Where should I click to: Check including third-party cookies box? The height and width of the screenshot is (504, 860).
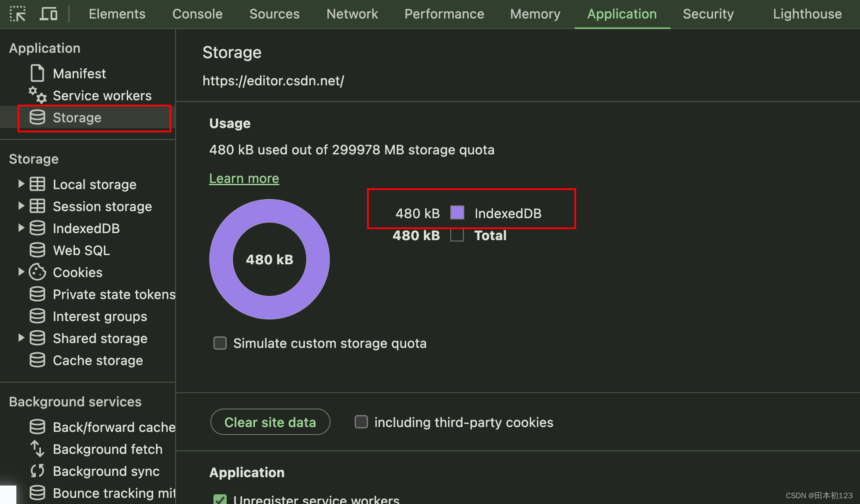pyautogui.click(x=361, y=422)
